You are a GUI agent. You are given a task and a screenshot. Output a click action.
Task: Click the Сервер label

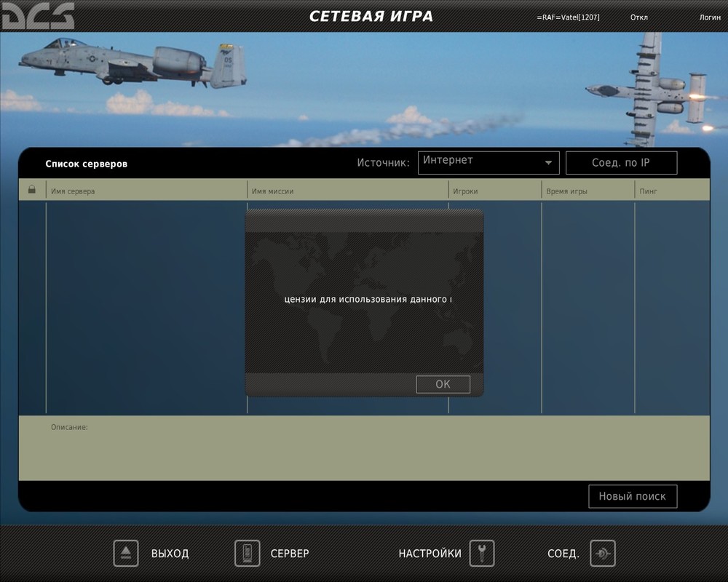[x=290, y=554]
